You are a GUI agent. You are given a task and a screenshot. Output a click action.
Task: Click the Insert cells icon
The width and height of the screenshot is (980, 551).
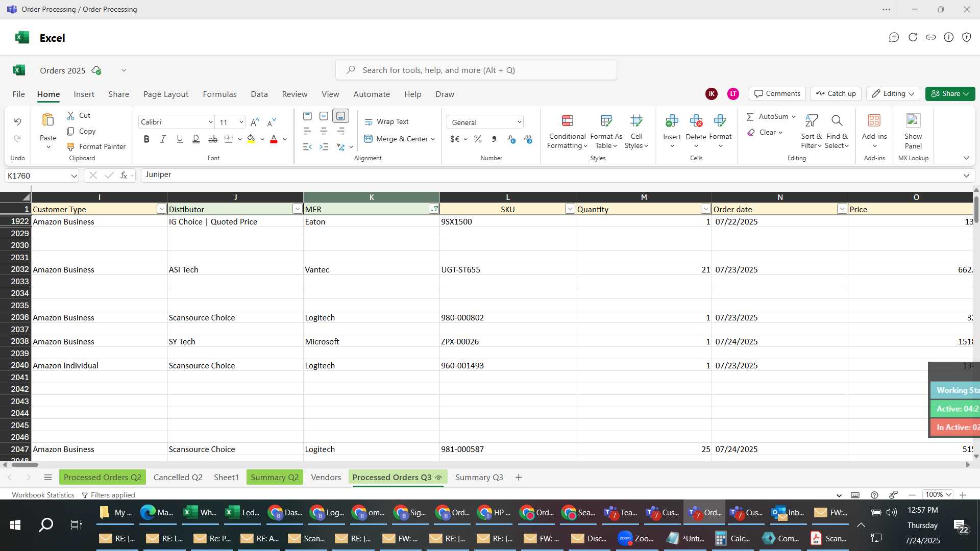pyautogui.click(x=672, y=121)
